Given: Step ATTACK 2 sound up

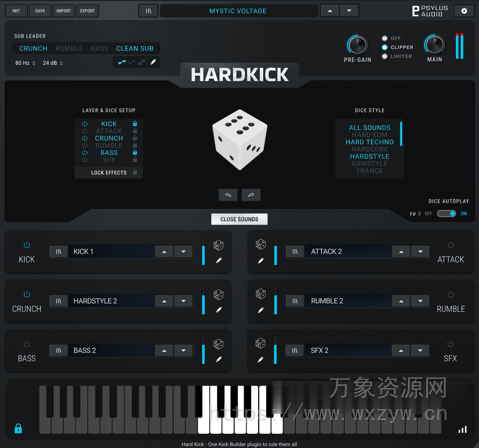Looking at the screenshot, I should (401, 252).
